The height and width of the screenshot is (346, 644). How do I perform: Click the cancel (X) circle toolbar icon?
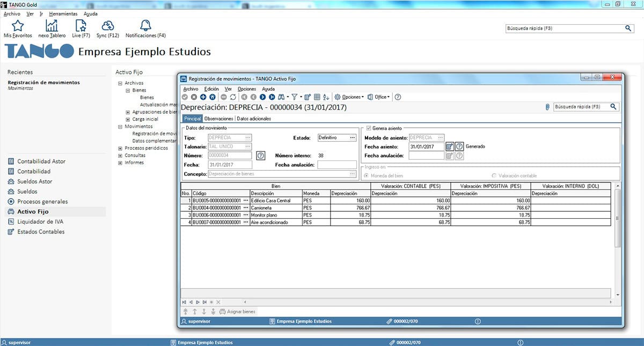click(194, 97)
